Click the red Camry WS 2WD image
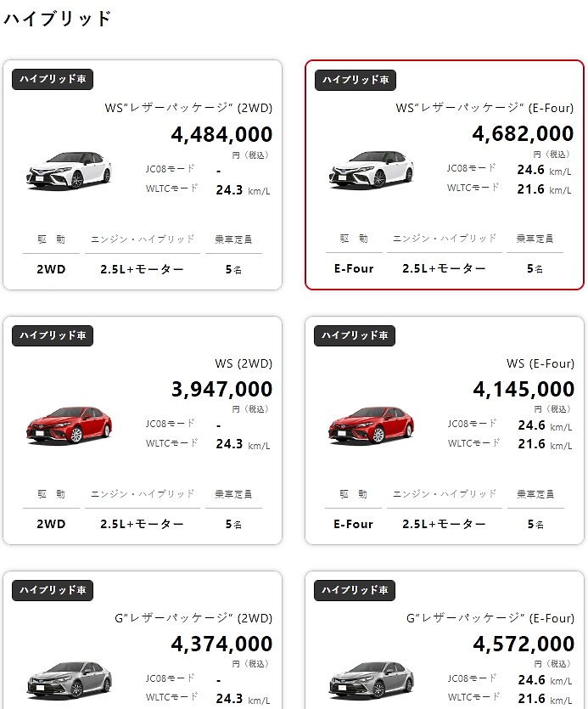This screenshot has width=588, height=709. pyautogui.click(x=69, y=425)
